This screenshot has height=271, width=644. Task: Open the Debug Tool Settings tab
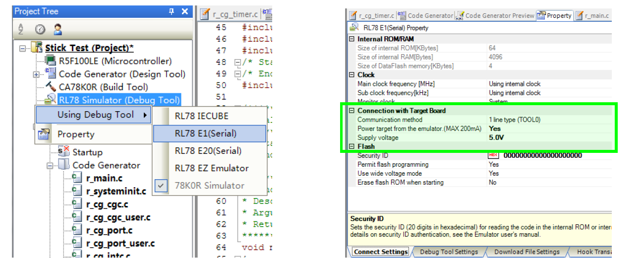point(449,252)
